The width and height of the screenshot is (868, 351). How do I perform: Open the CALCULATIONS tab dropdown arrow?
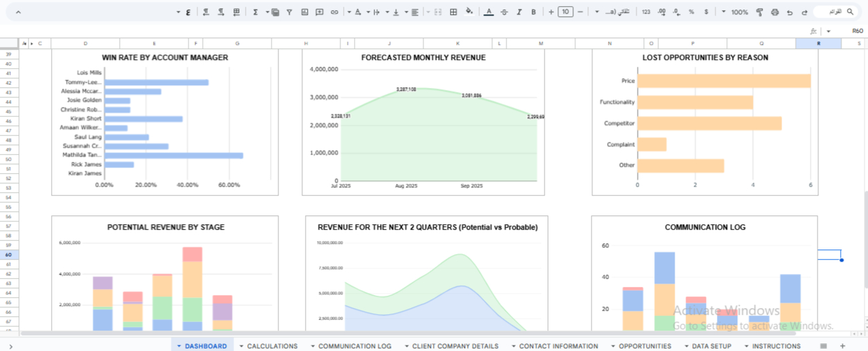pos(242,346)
